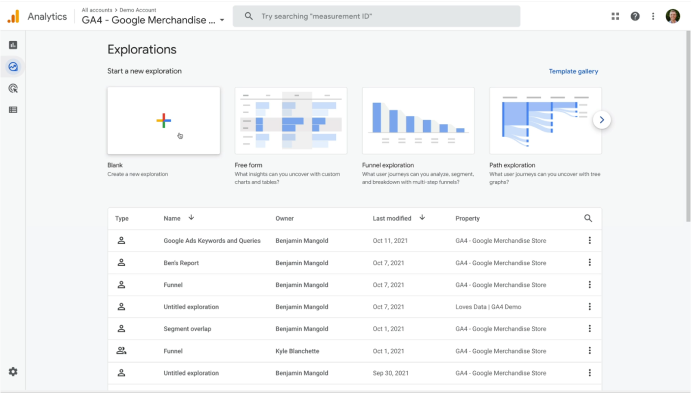Open options for Google Ads Keywords and Queries row

pos(589,240)
